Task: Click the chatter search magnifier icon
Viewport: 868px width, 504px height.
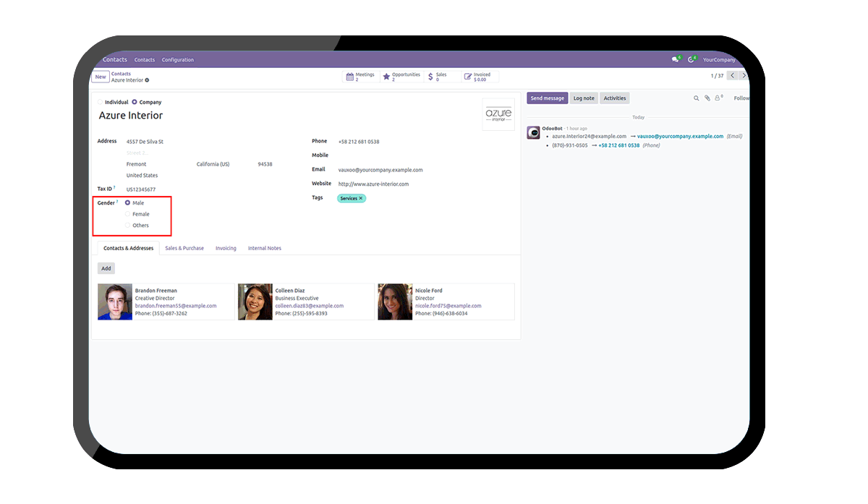Action: point(697,98)
